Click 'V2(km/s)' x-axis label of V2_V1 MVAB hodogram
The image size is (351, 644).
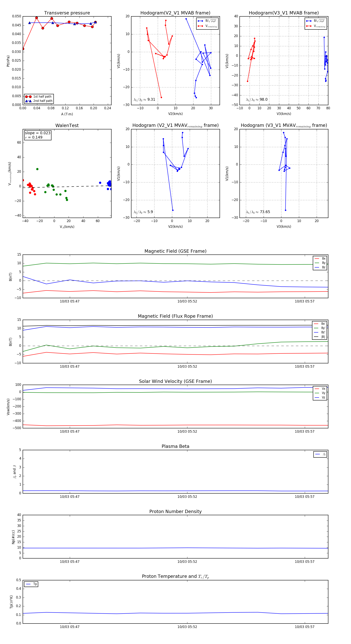pyautogui.click(x=175, y=114)
